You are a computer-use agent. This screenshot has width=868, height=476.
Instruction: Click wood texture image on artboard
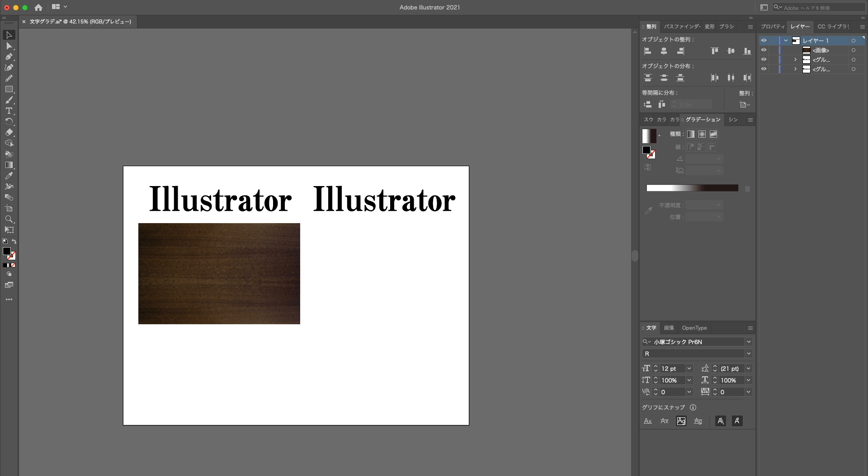[219, 274]
